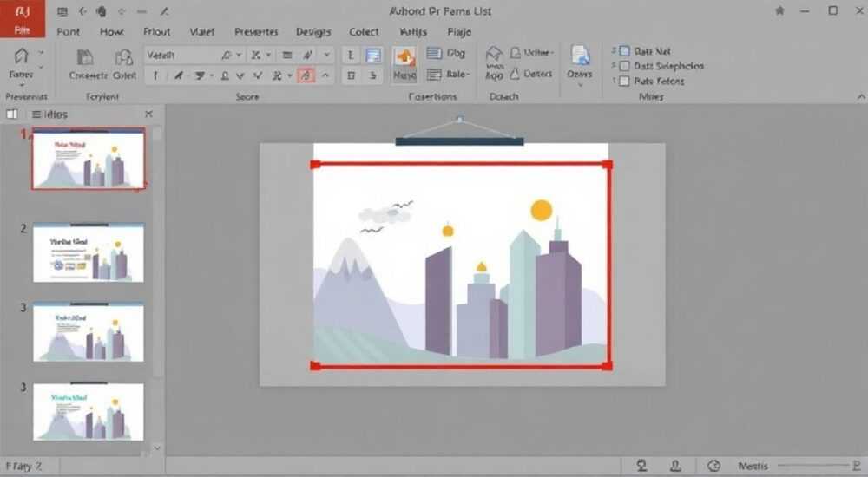
Task: Open the Designs ribbon tab
Action: coord(313,32)
